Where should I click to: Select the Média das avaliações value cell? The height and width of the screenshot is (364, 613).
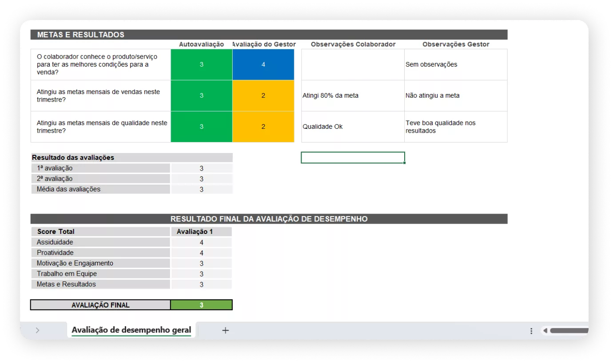[x=201, y=190]
